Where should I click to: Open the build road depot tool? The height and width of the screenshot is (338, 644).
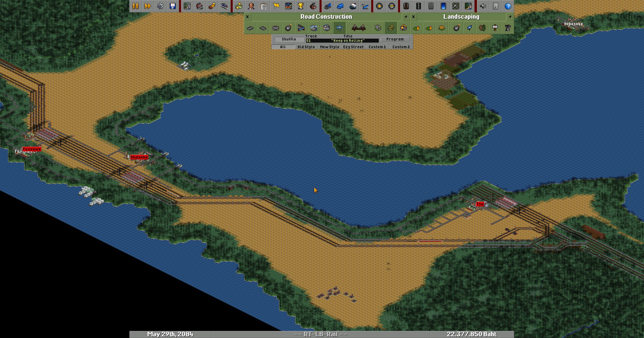click(301, 28)
